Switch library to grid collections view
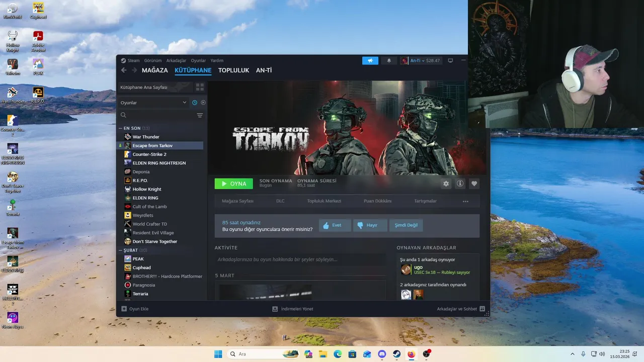The image size is (644, 362). (x=200, y=87)
